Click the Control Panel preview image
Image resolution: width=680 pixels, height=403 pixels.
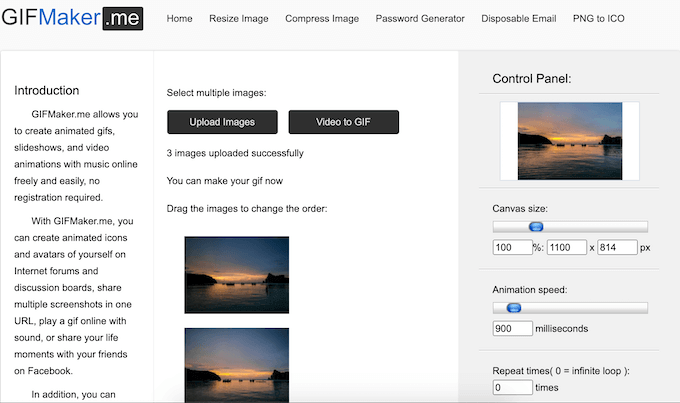click(570, 141)
